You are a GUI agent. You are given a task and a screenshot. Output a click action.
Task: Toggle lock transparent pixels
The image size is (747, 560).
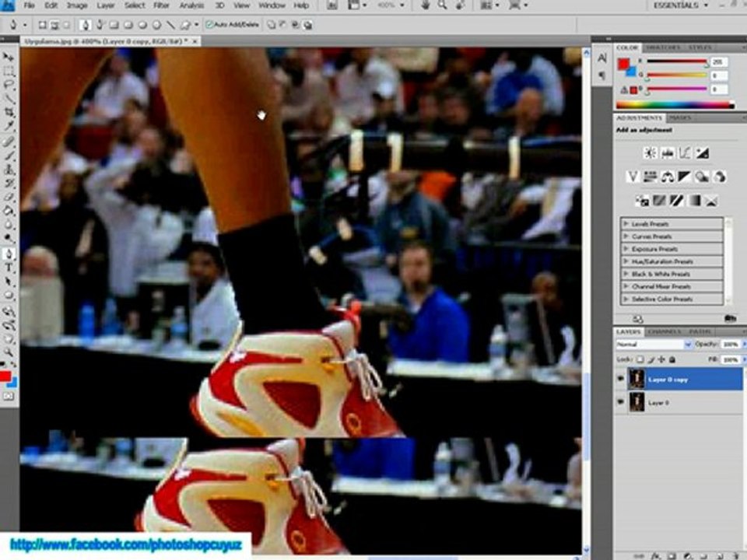click(640, 359)
